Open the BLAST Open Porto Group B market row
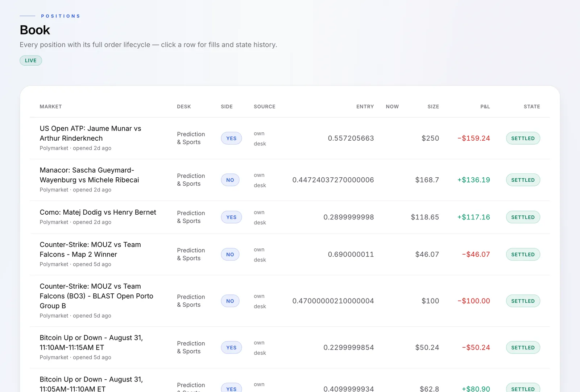 (290, 301)
